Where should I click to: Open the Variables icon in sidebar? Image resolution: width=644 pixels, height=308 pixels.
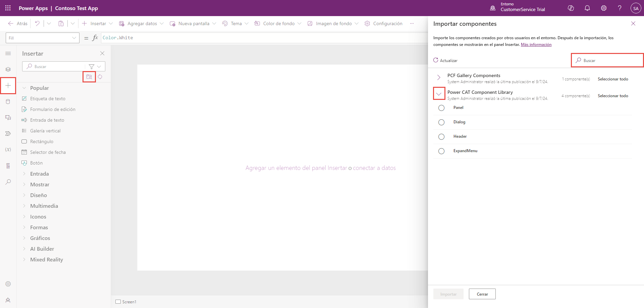pos(8,149)
